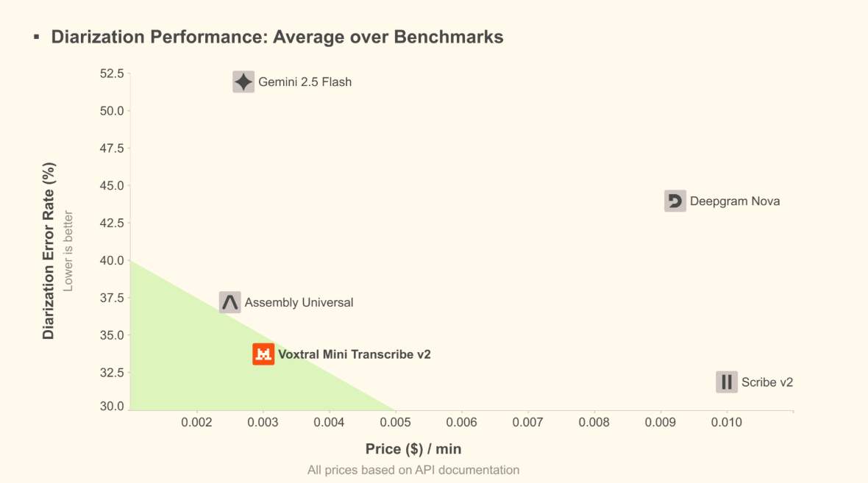Click the "Price ($) / min" axis title
Screen dimensions: 868x483
[x=413, y=448]
